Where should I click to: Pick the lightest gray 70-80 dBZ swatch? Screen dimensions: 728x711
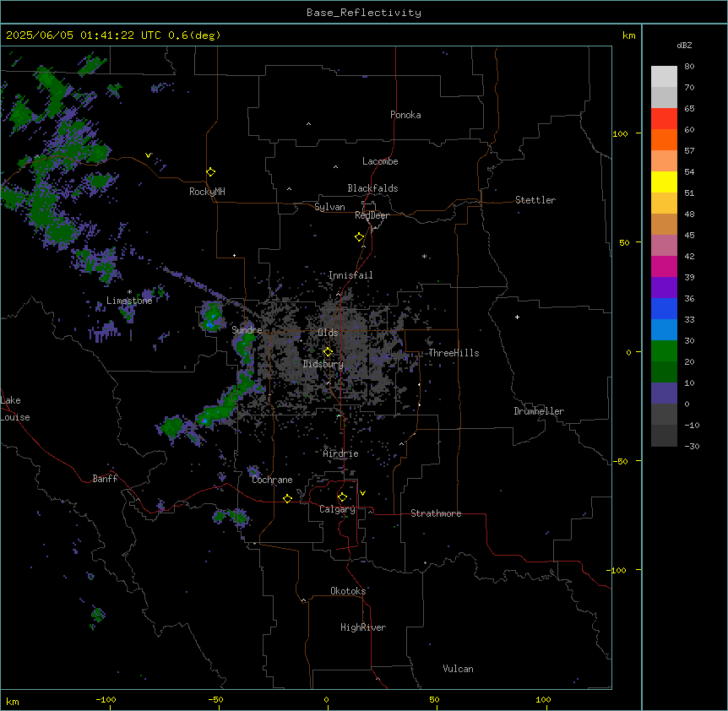pyautogui.click(x=664, y=77)
